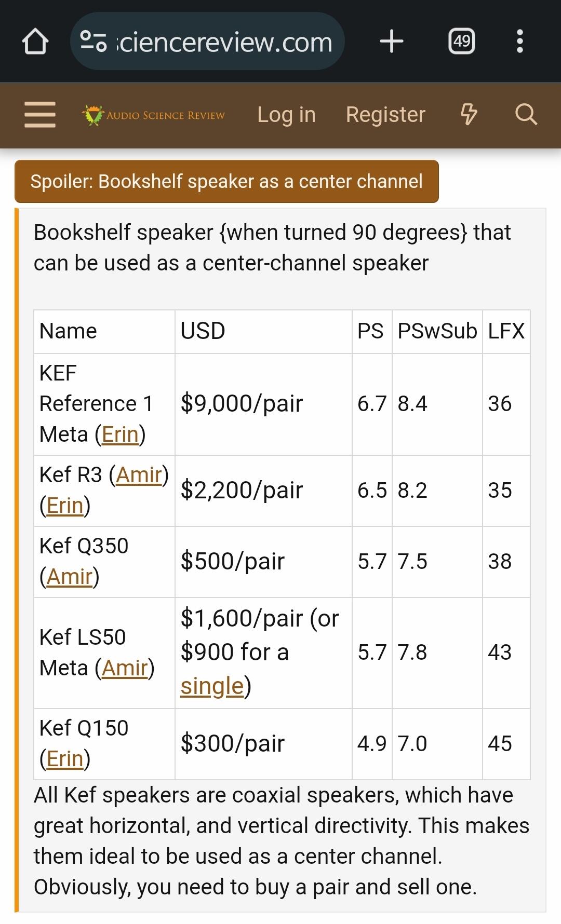Image resolution: width=561 pixels, height=924 pixels.
Task: Collapse the Bookshelf speaker spoiler
Action: tap(226, 182)
